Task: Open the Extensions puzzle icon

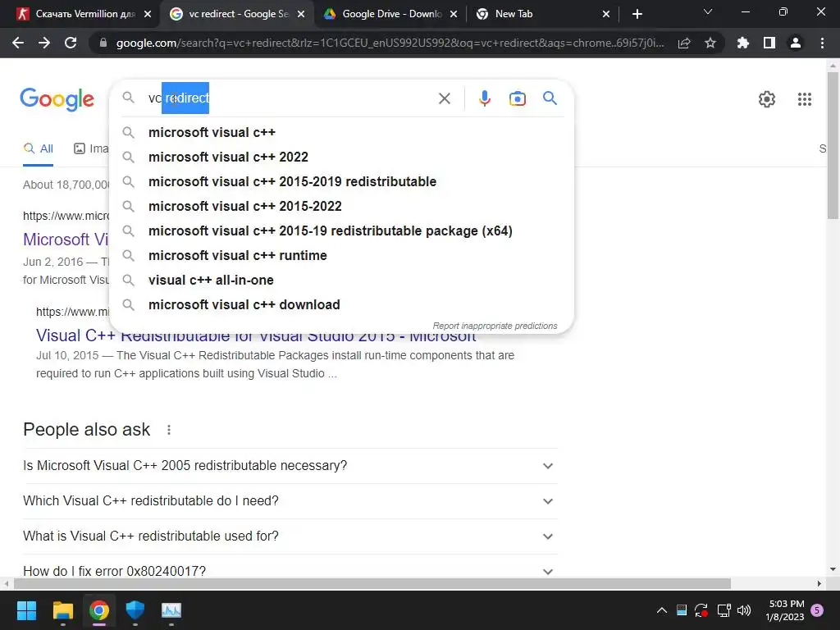Action: click(x=743, y=43)
